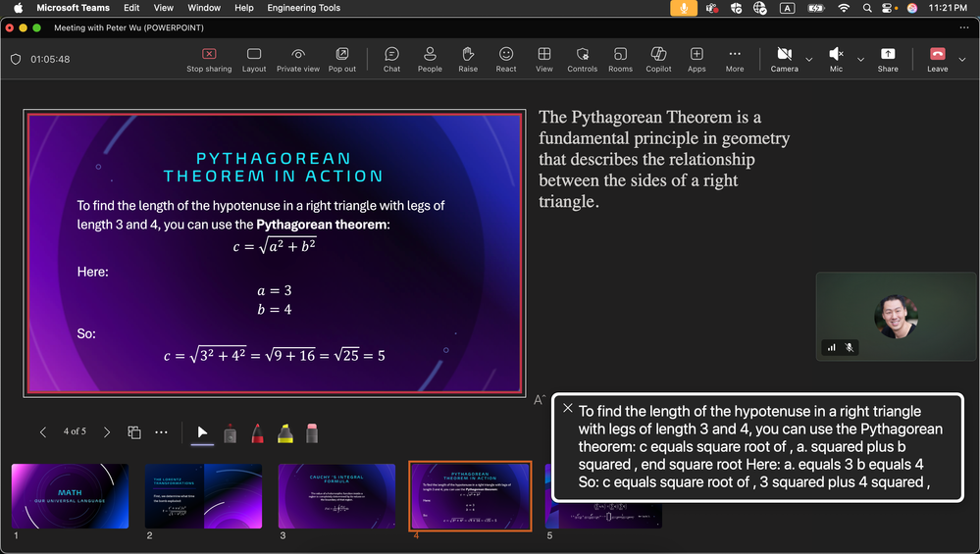Open slide 1 Math thumbnail
The width and height of the screenshot is (980, 554).
pyautogui.click(x=70, y=496)
